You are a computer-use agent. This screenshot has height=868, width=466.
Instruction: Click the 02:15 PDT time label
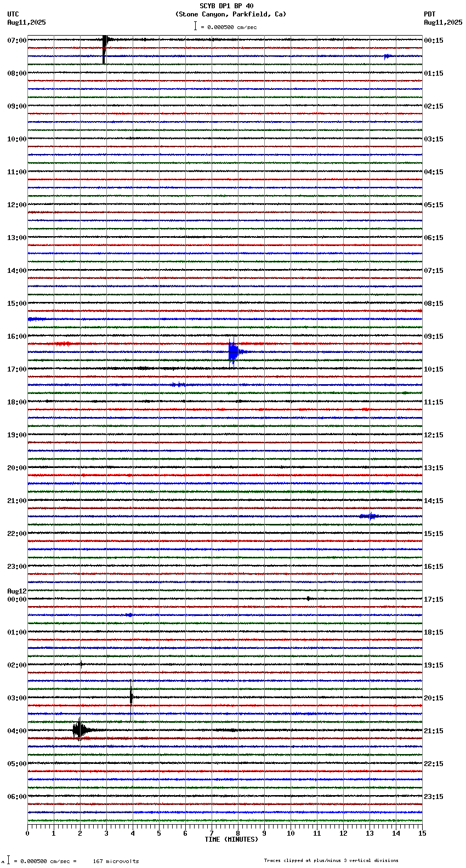(x=434, y=106)
